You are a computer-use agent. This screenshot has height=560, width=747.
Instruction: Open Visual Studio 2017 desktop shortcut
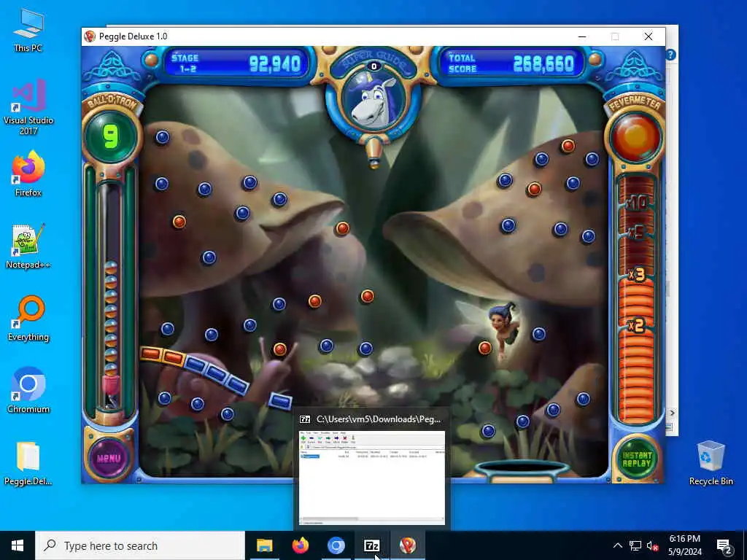[28, 107]
